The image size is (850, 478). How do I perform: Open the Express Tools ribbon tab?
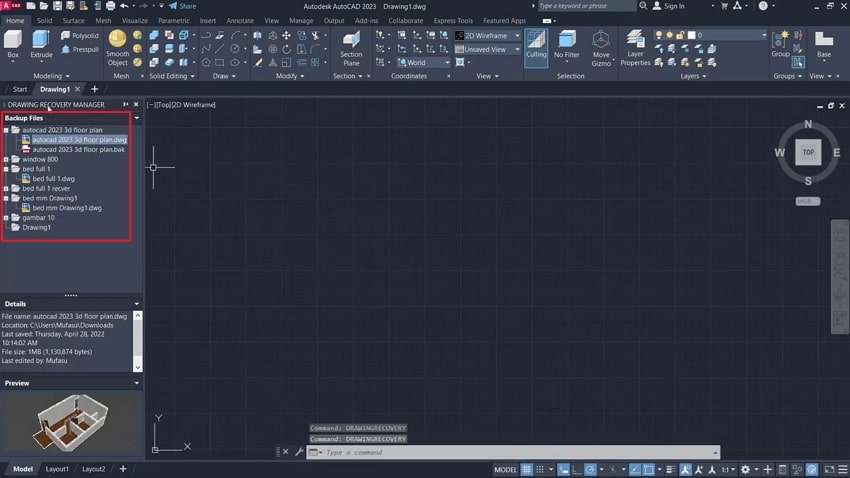[453, 21]
